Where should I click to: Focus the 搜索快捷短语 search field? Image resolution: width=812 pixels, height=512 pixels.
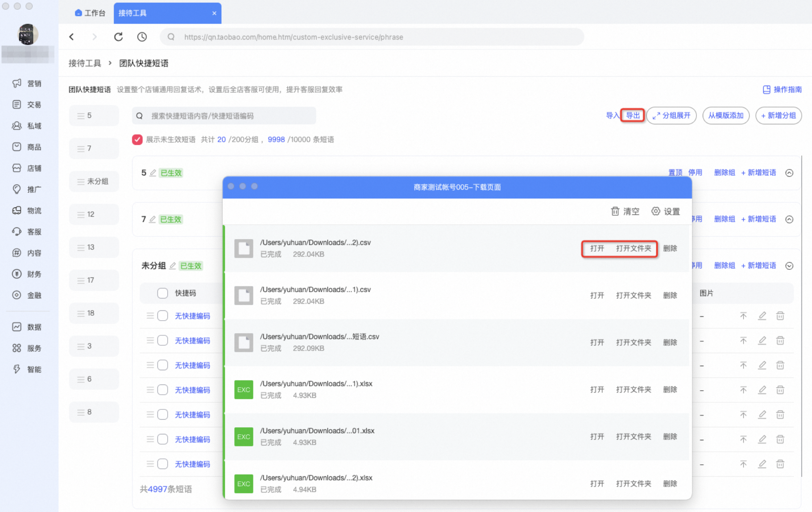[x=224, y=116]
